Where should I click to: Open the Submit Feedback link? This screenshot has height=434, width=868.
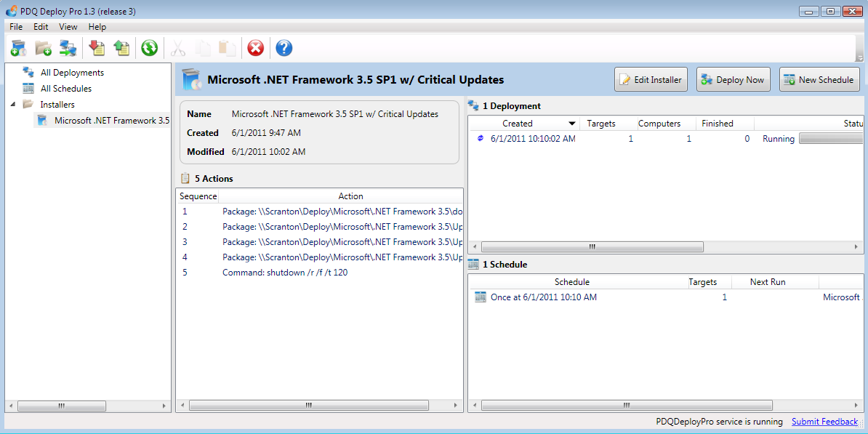(825, 422)
